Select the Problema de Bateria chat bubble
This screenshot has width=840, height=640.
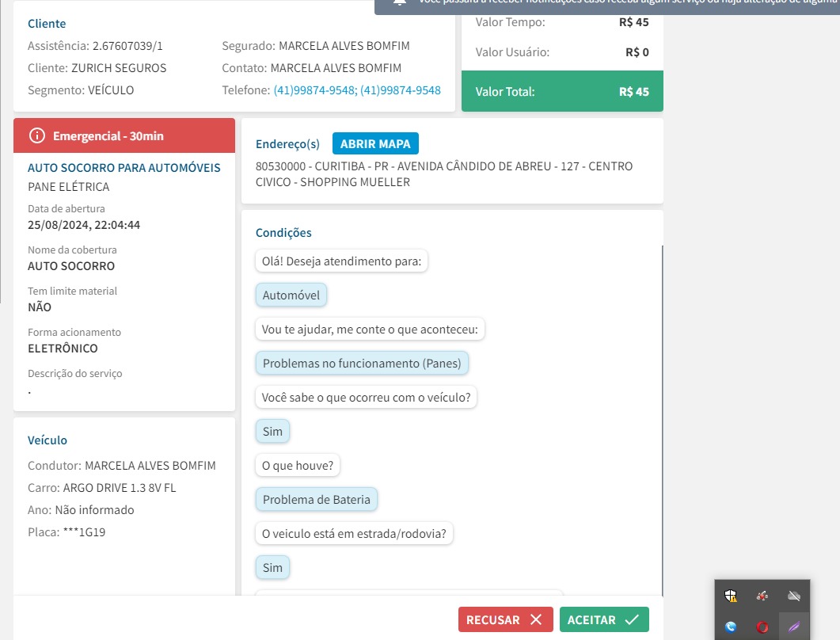tap(317, 500)
